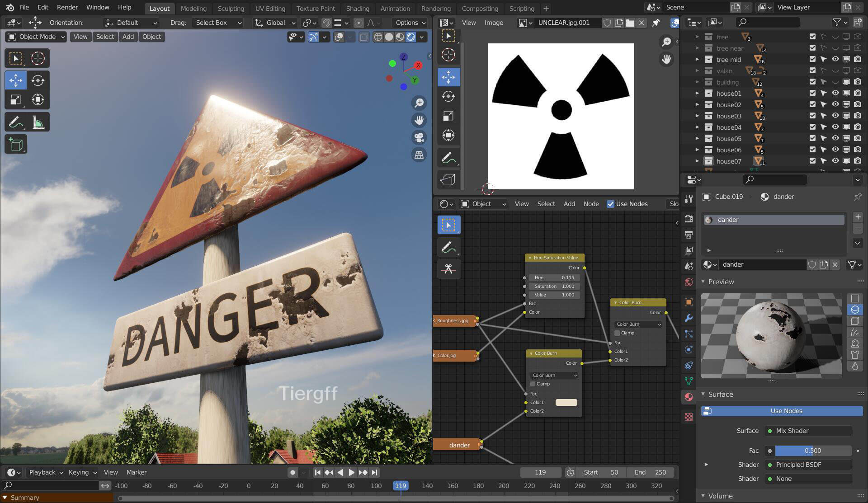
Task: Enable the Use Nodes checkbox in node editor
Action: (x=610, y=204)
